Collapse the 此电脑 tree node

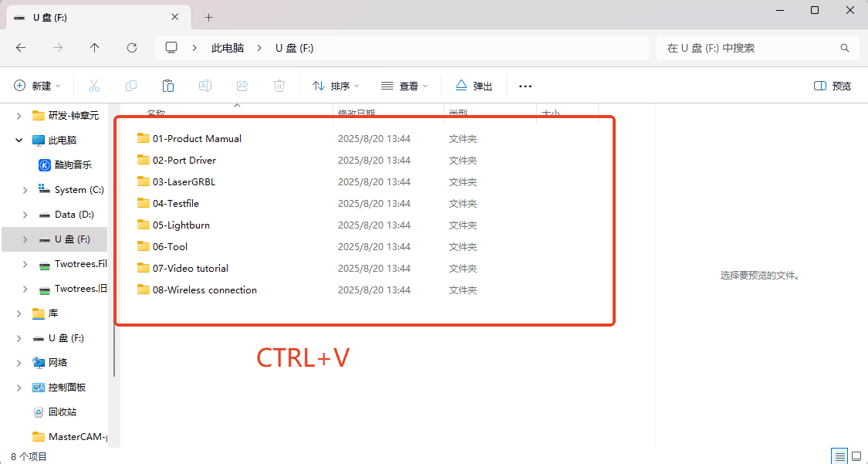[x=19, y=141]
